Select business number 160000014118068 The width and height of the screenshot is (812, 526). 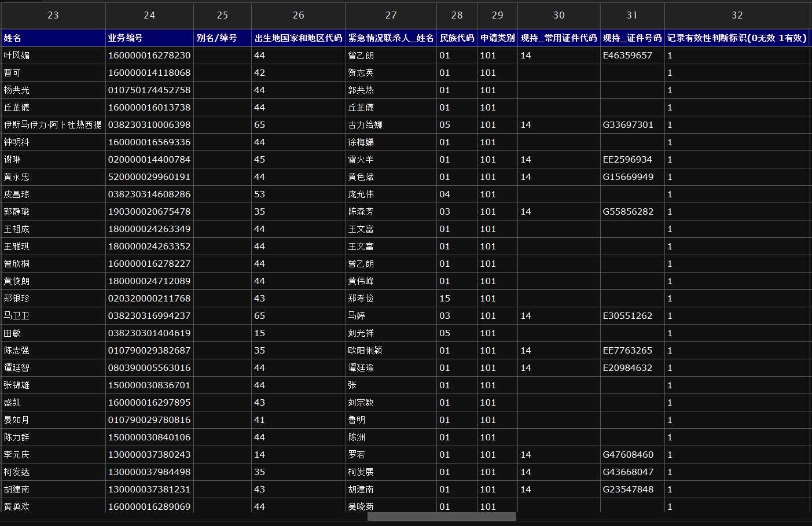(149, 73)
